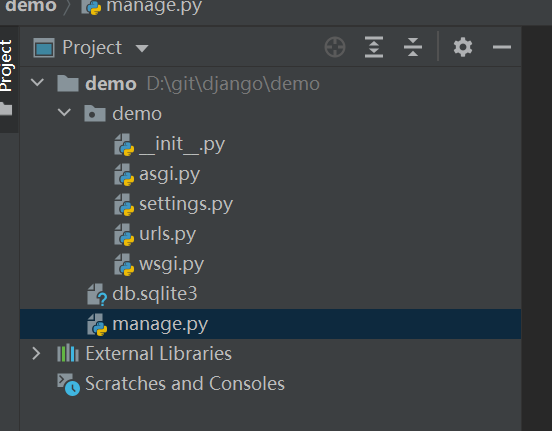Open Project panel settings gear

(x=463, y=47)
